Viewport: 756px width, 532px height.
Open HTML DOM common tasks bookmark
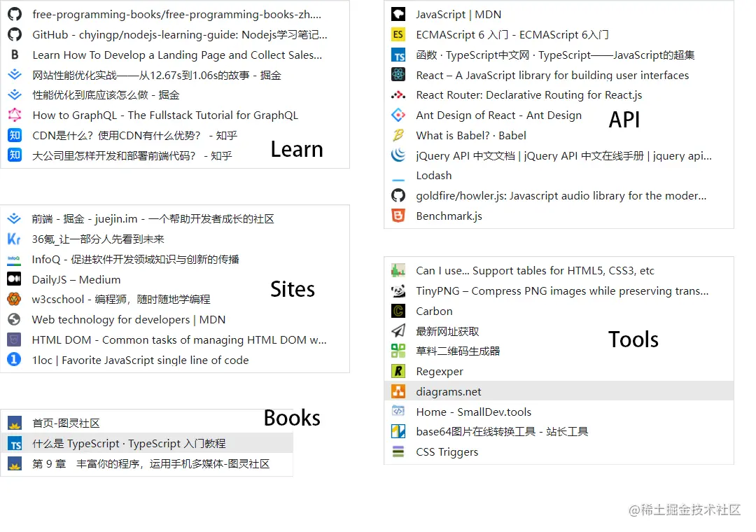tap(179, 339)
